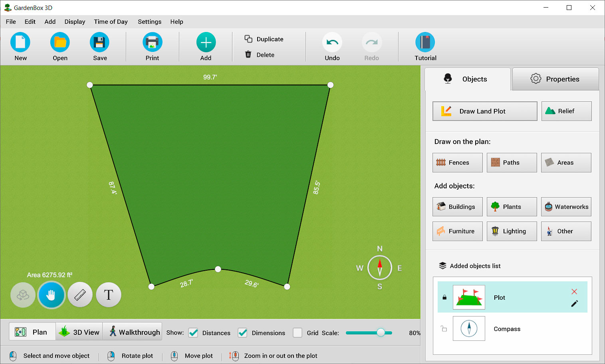
Task: Click the greyed Redo arrow
Action: 372,42
